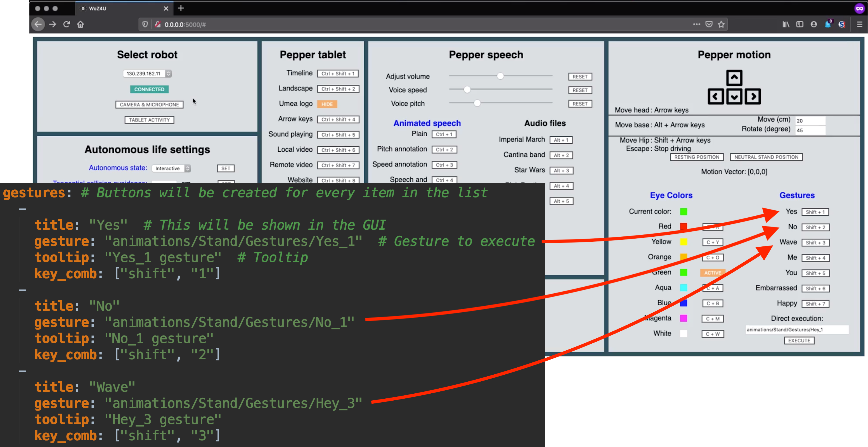Screen dimensions: 868x447
Task: Open the robot IP address dropdown
Action: coord(148,73)
